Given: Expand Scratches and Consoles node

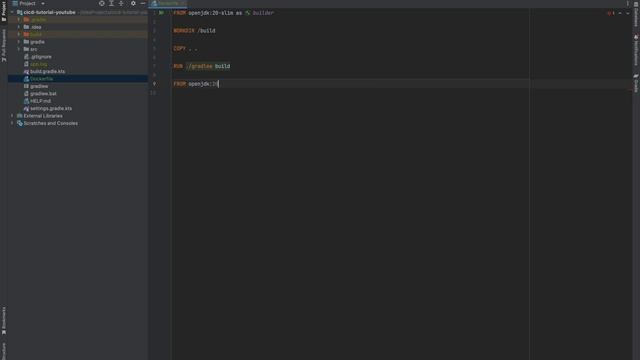Looking at the screenshot, I should (12, 123).
